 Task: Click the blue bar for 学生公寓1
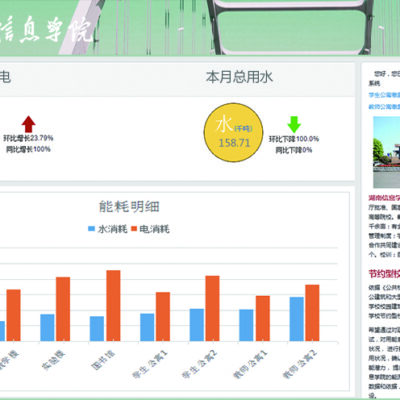(x=147, y=327)
